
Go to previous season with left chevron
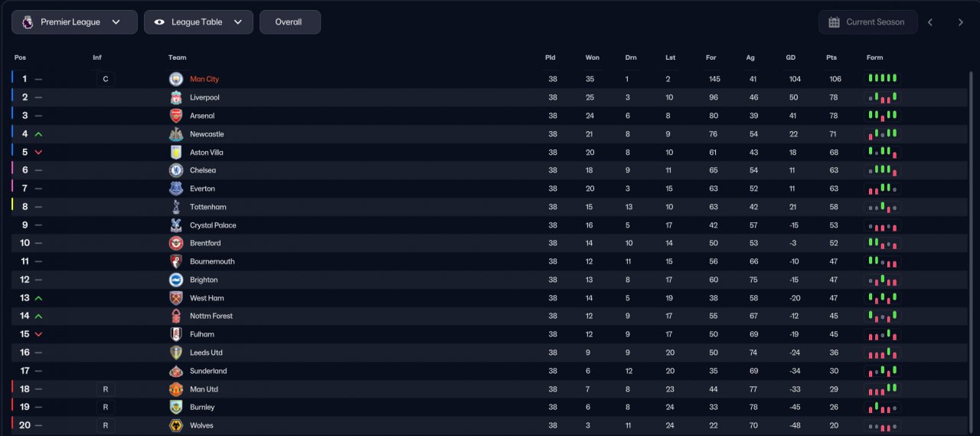930,22
